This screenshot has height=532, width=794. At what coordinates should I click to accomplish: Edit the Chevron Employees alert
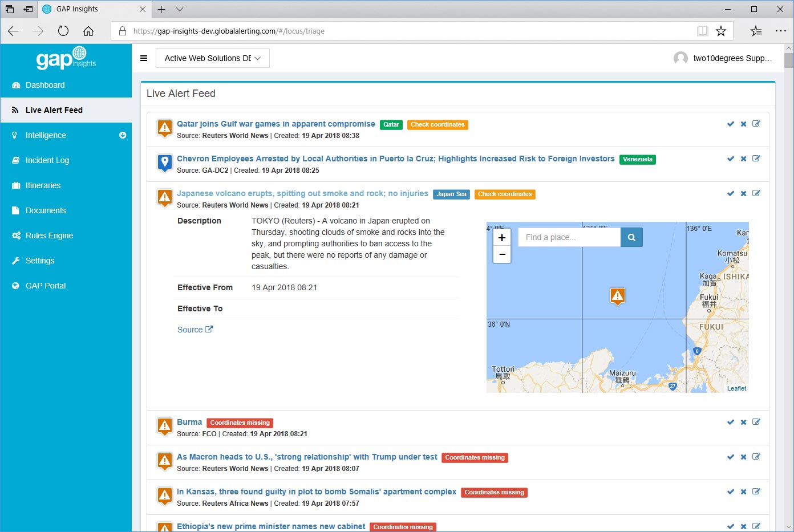click(756, 159)
